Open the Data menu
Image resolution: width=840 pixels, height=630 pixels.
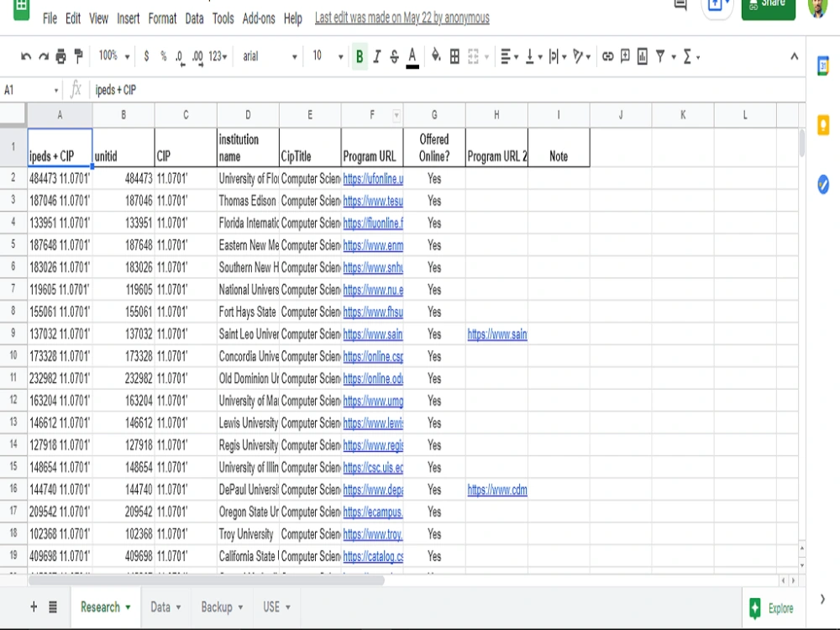(195, 18)
